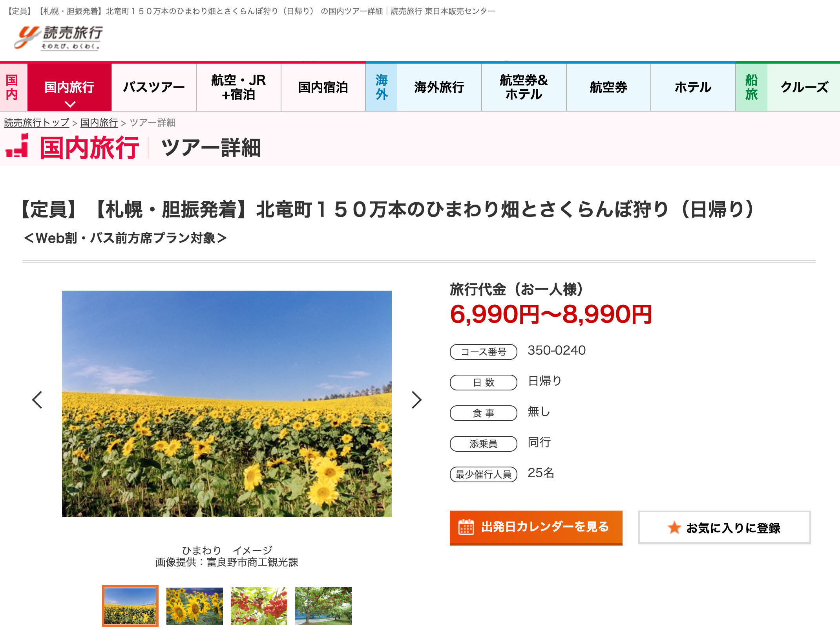Select the cherry picking thumbnail image

(258, 606)
